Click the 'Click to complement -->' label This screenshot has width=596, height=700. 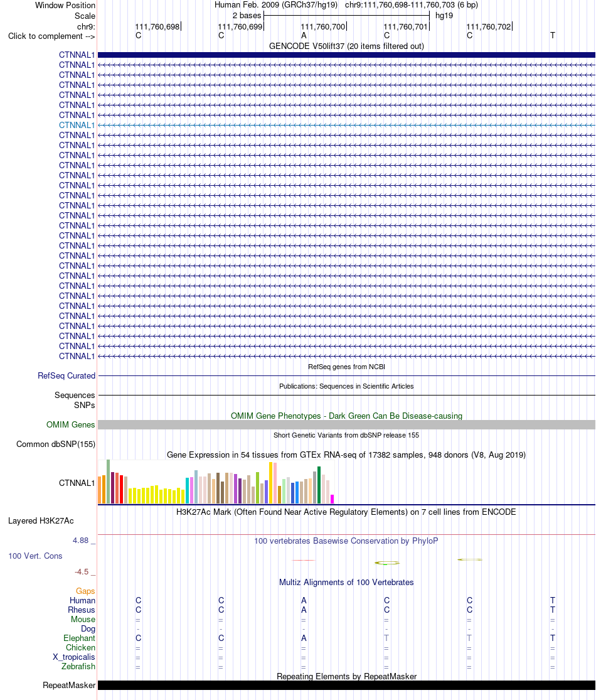[51, 36]
